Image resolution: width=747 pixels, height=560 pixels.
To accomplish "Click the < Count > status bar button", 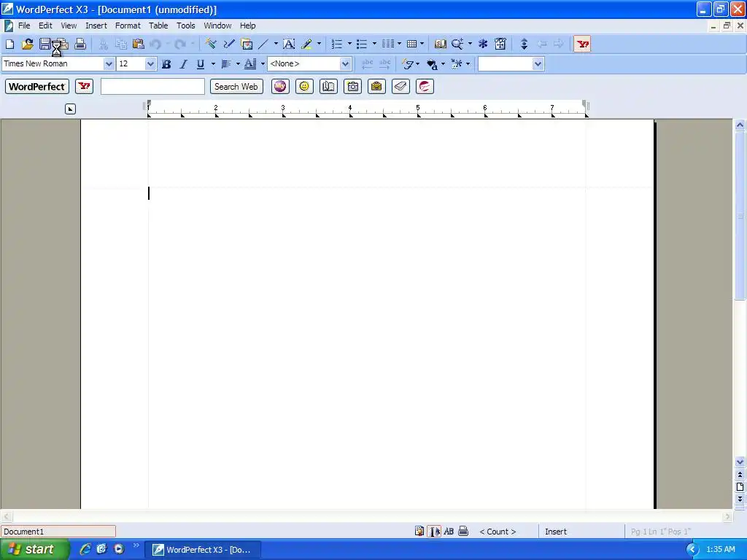I will (498, 532).
